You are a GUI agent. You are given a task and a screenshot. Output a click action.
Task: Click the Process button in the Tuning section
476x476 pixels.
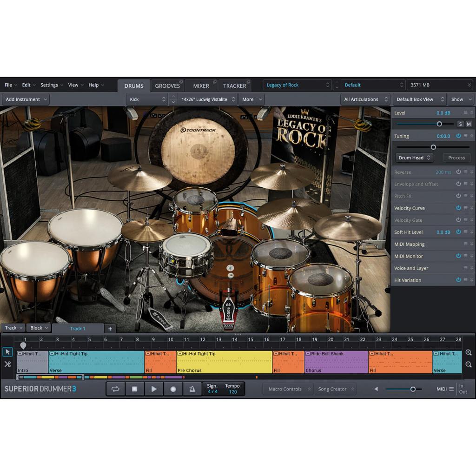click(x=456, y=158)
